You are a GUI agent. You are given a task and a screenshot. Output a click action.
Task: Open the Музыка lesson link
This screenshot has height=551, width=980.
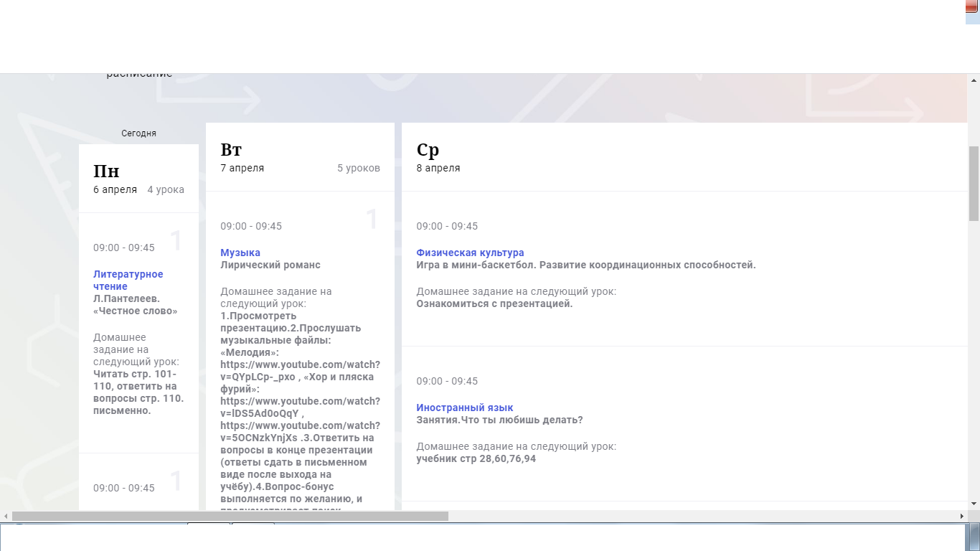click(x=240, y=253)
